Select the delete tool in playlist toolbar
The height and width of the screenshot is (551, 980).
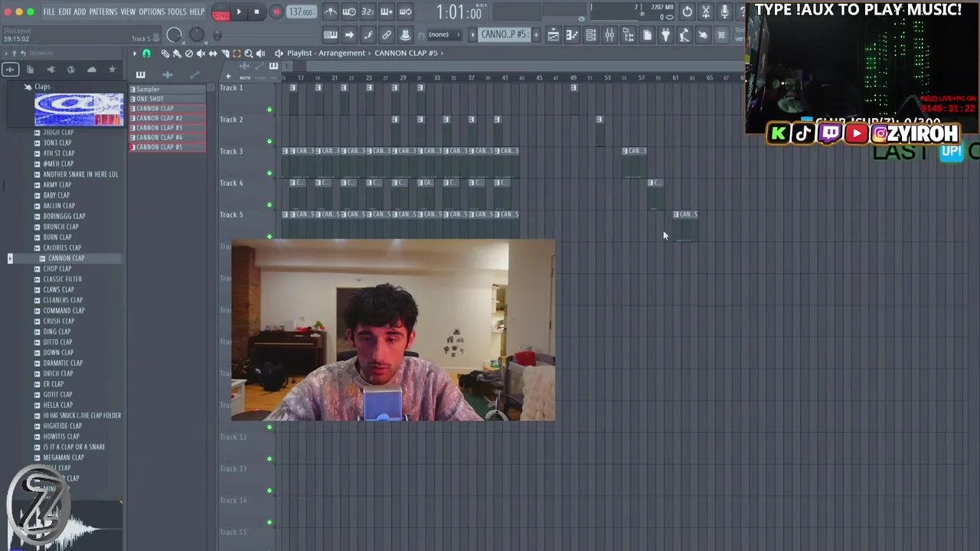tap(189, 54)
